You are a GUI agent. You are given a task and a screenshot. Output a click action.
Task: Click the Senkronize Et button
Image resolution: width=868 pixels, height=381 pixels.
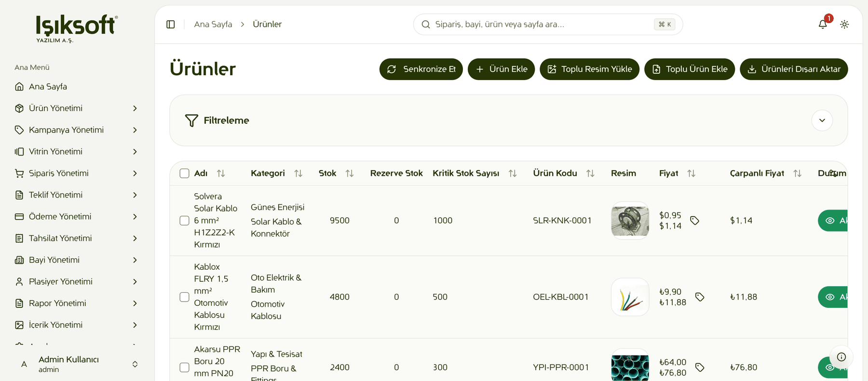[x=421, y=69]
